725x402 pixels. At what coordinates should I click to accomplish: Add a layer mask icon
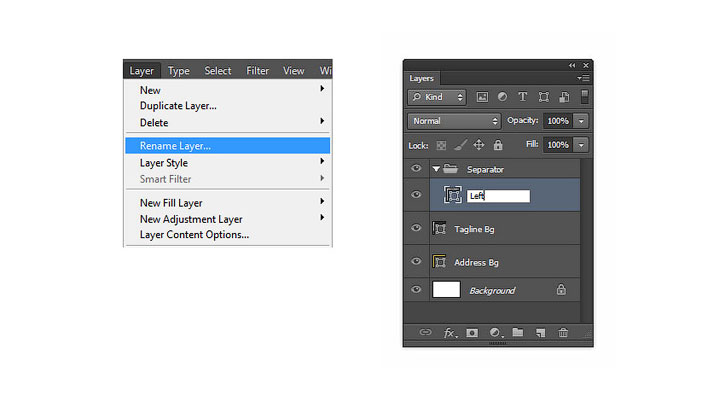click(x=472, y=333)
